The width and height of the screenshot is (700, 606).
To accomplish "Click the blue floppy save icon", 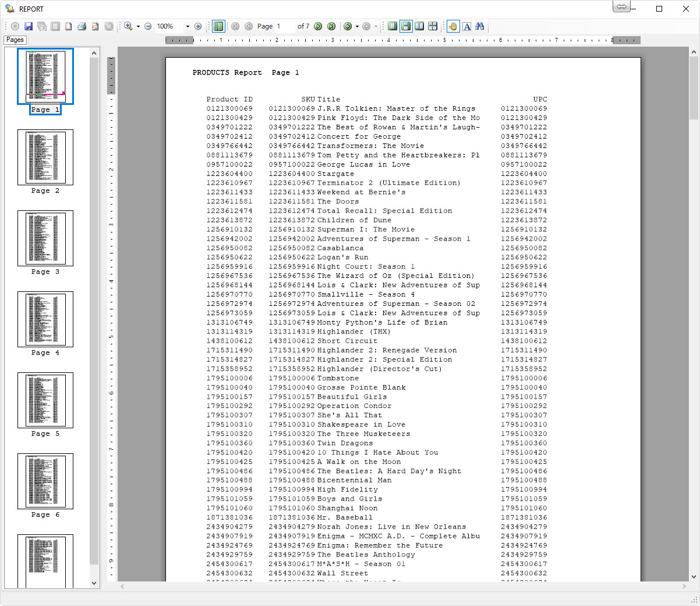I will click(29, 26).
